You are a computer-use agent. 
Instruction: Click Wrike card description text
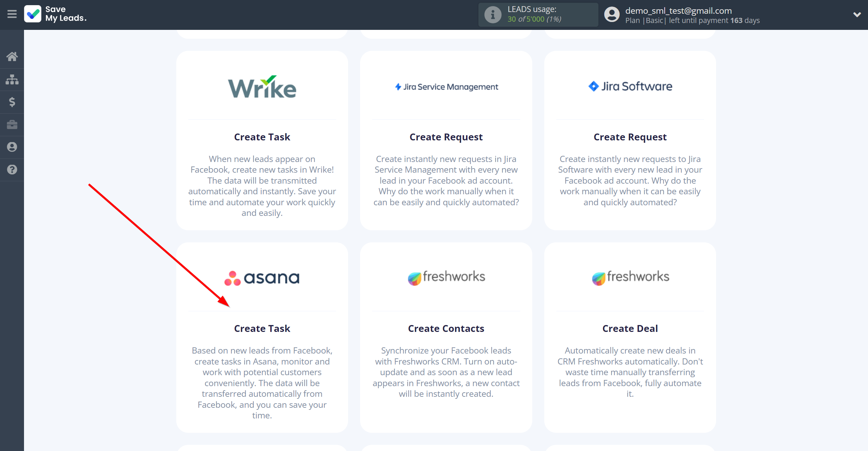(x=262, y=186)
